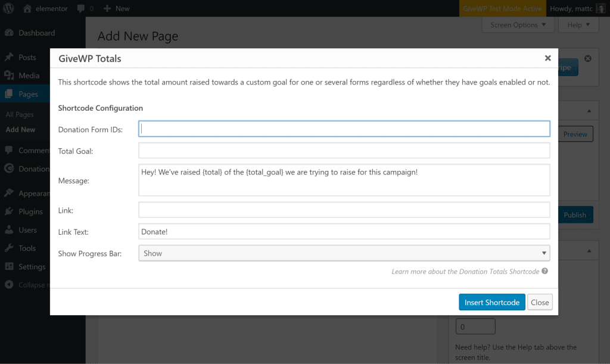Click the elementor site name in admin bar
The image size is (610, 364).
pyautogui.click(x=51, y=8)
